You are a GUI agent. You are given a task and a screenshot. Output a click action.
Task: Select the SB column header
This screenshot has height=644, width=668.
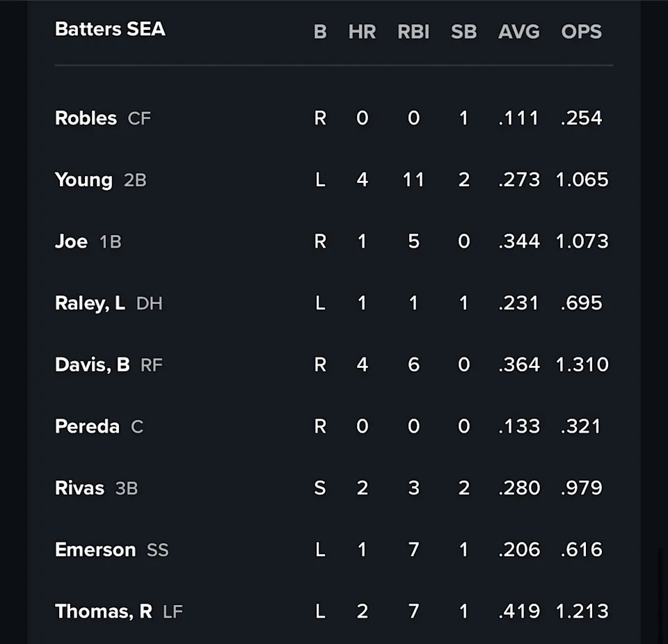click(463, 32)
